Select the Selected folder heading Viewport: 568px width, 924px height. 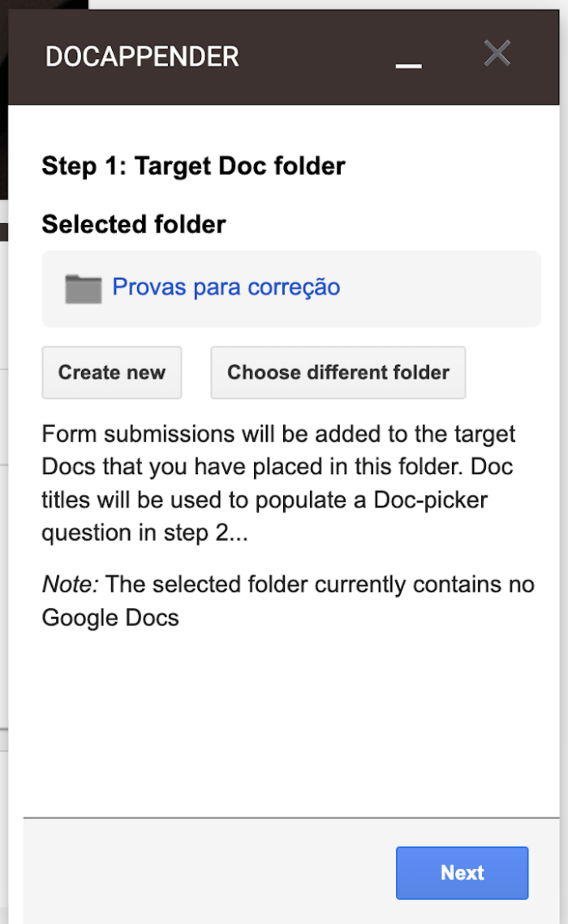132,224
